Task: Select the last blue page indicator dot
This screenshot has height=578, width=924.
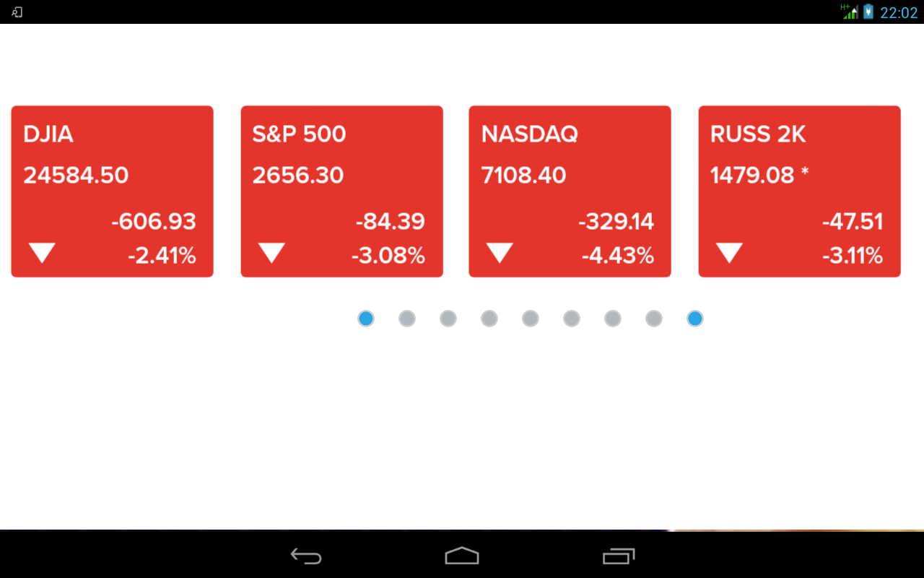Action: pyautogui.click(x=695, y=319)
